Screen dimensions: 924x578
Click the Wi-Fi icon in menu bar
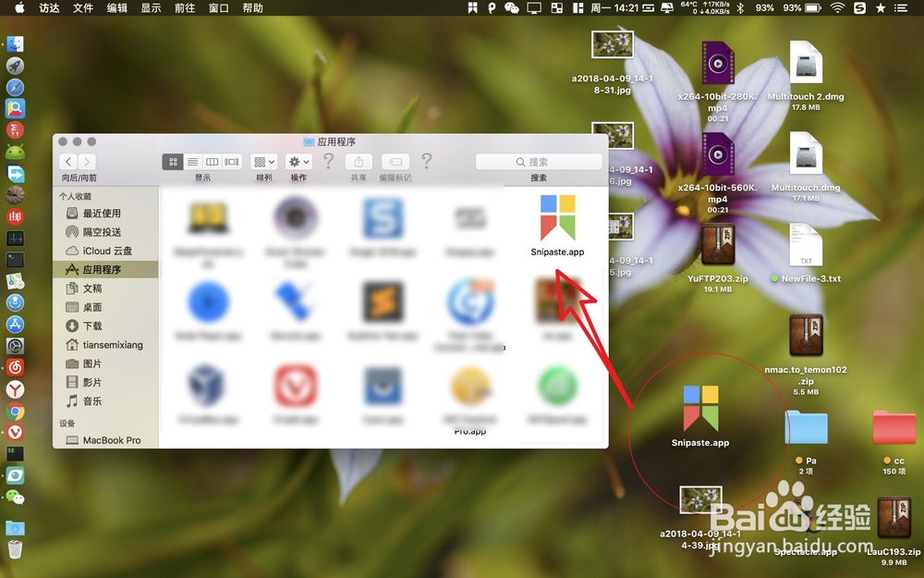[x=837, y=7]
